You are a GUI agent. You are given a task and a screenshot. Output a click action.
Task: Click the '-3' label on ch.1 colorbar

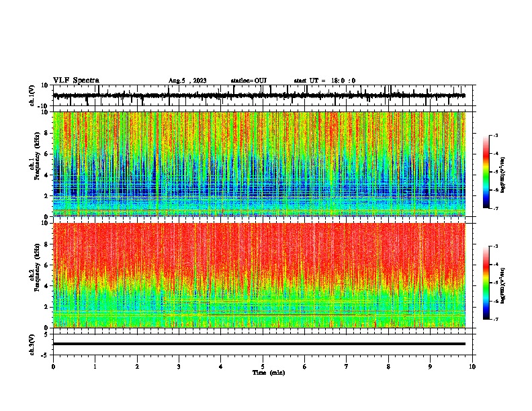pos(496,135)
